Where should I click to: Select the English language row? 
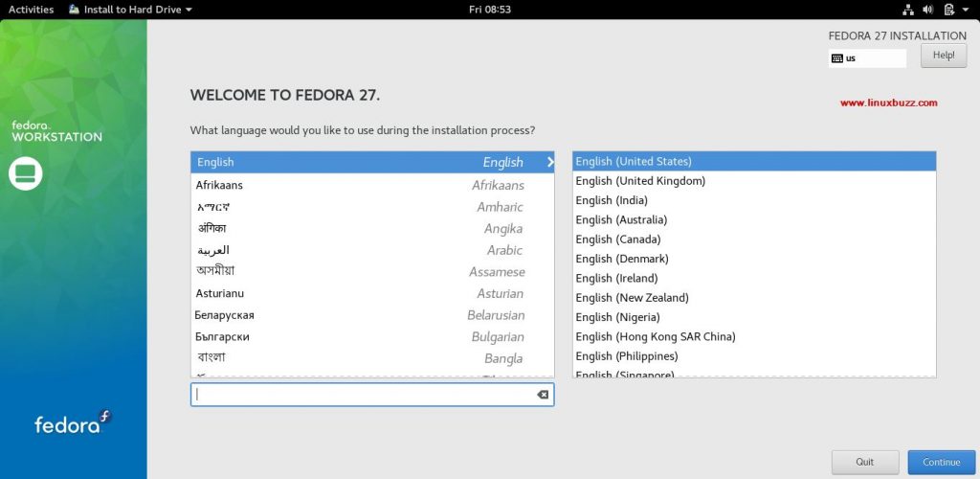[372, 162]
